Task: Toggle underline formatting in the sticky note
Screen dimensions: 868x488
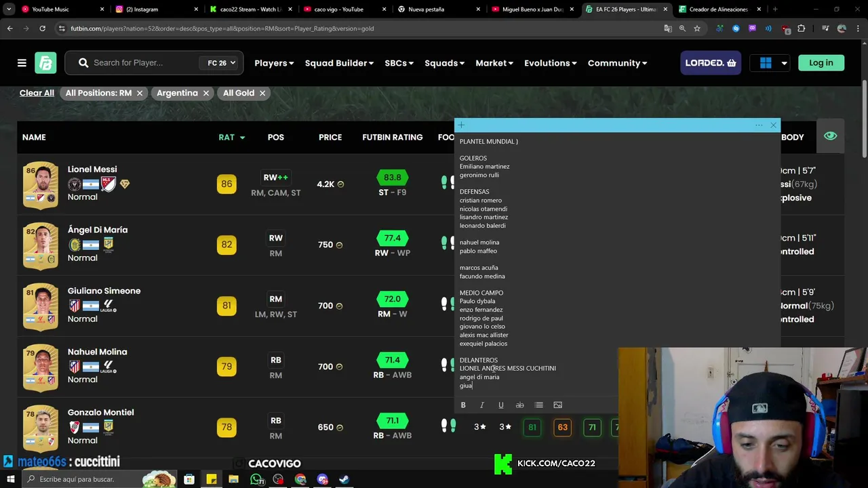Action: pos(500,405)
